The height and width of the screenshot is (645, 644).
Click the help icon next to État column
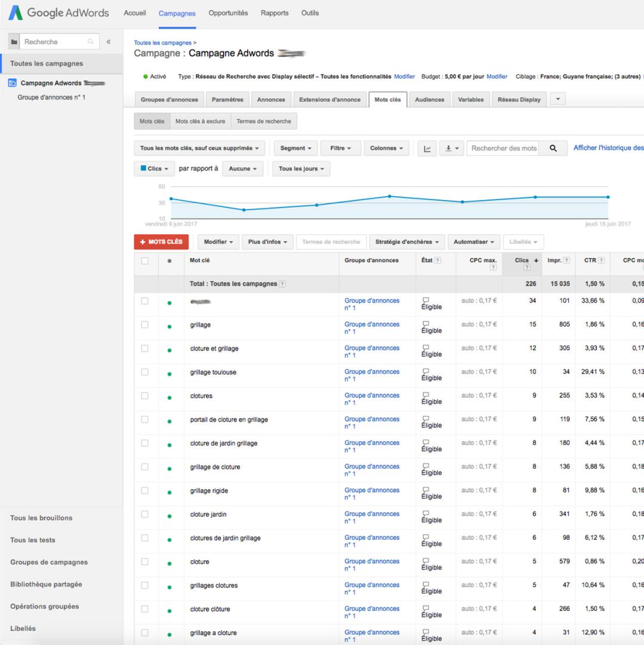click(x=437, y=260)
